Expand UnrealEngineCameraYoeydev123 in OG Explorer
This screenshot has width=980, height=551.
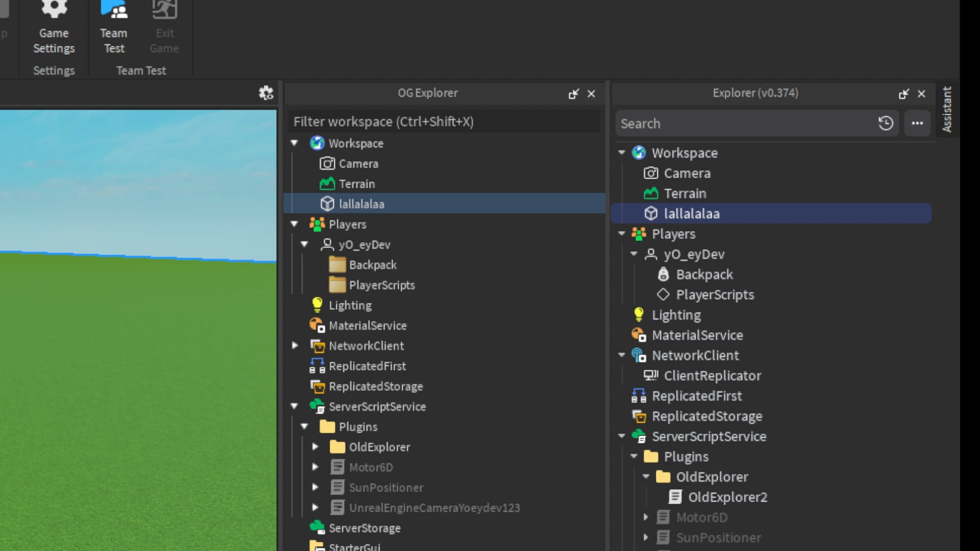point(315,508)
